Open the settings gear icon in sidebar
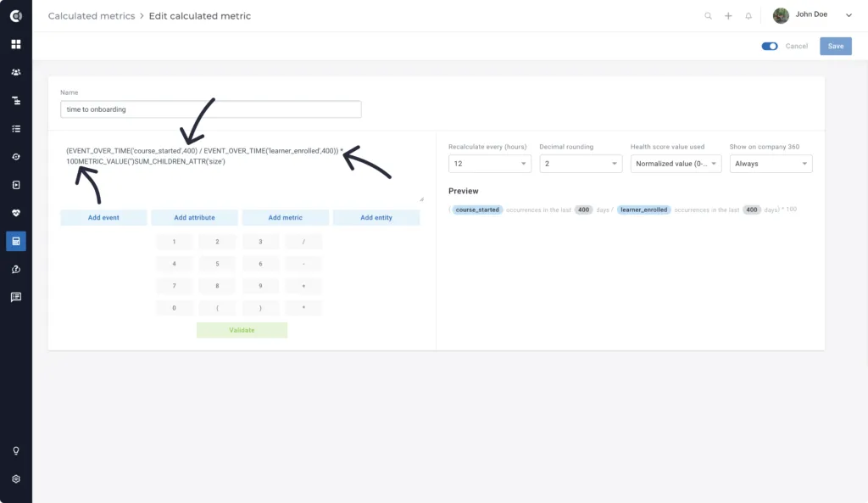This screenshot has height=503, width=868. click(x=15, y=479)
